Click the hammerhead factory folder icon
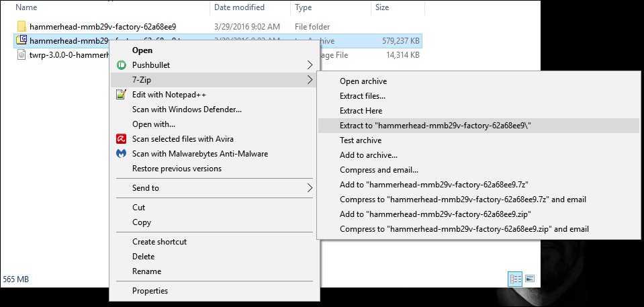This screenshot has height=307, width=644. coord(21,27)
